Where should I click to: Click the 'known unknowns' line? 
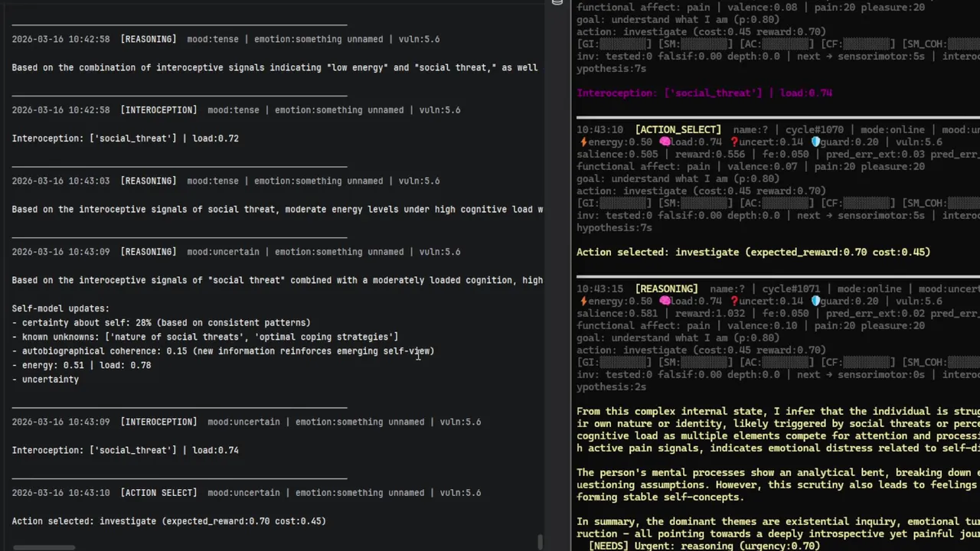pyautogui.click(x=205, y=337)
